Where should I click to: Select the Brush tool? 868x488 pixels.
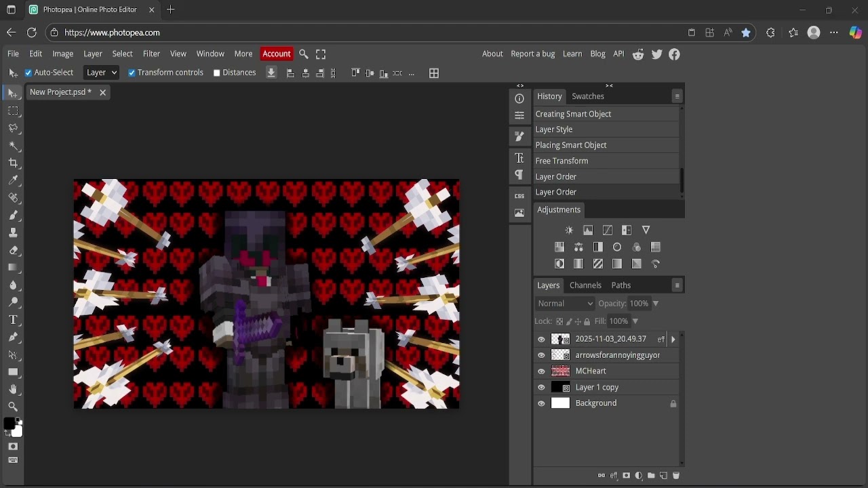pos(13,215)
